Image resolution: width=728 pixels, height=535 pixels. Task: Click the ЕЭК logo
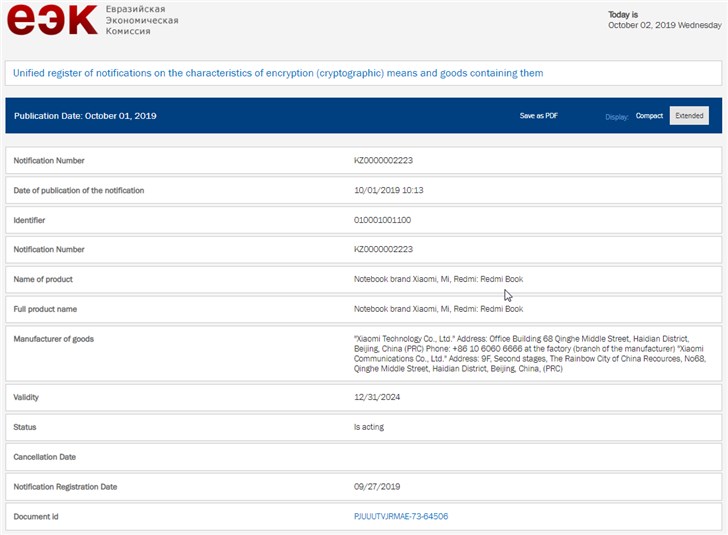coord(52,20)
